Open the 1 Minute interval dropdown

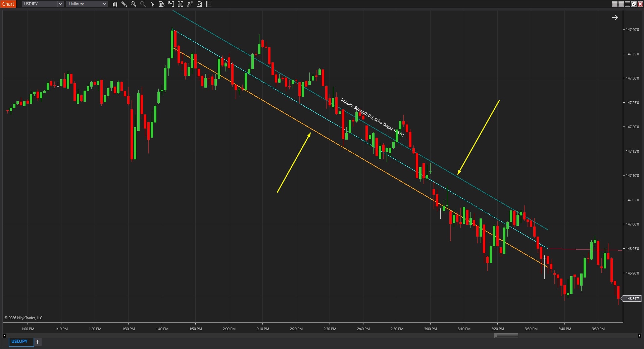pos(87,4)
